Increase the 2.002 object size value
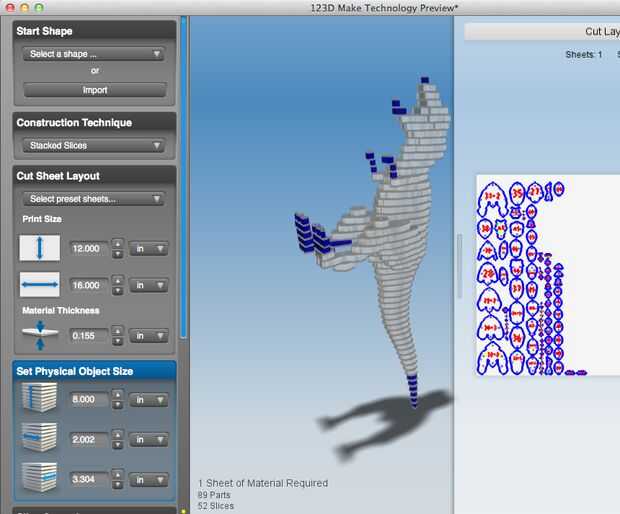Image resolution: width=620 pixels, height=514 pixels. 117,435
